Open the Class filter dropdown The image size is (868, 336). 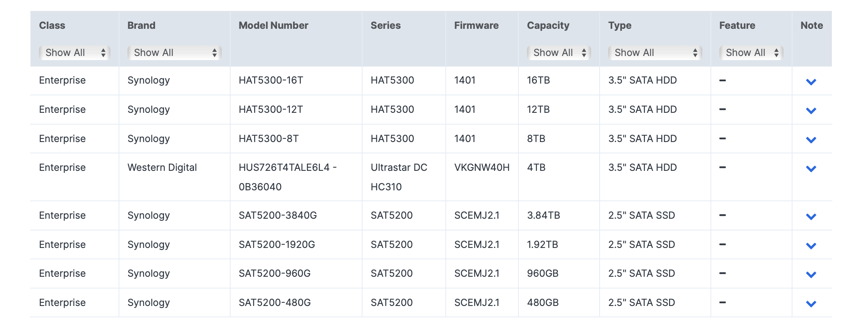click(75, 53)
